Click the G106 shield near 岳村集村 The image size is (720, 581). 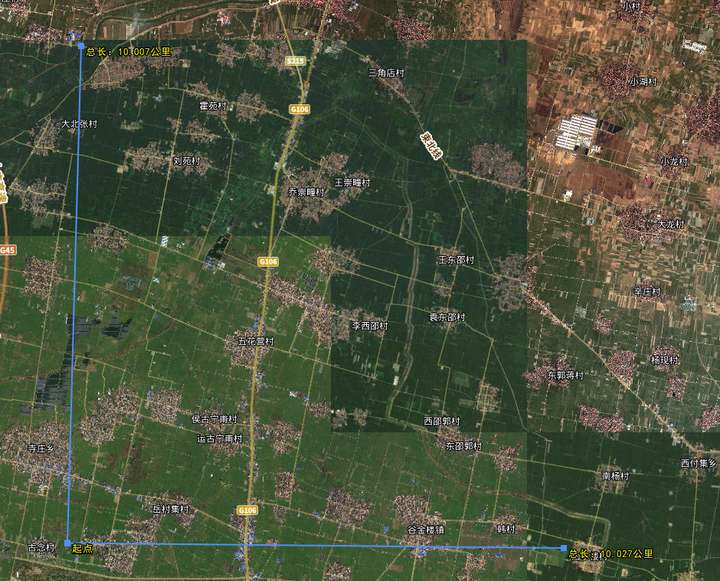(248, 510)
